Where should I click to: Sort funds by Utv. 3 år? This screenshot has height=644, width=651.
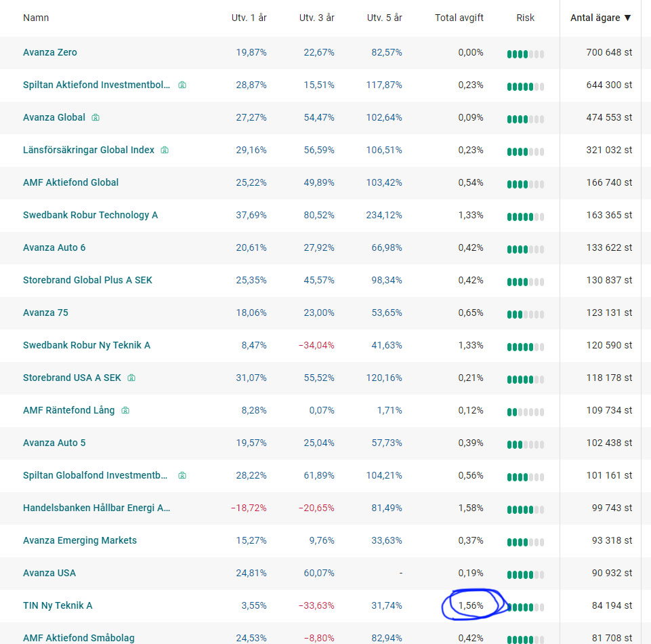click(316, 18)
